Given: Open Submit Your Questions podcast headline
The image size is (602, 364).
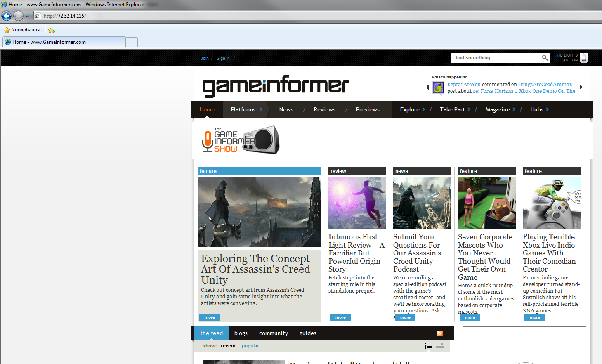Looking at the screenshot, I should point(417,253).
